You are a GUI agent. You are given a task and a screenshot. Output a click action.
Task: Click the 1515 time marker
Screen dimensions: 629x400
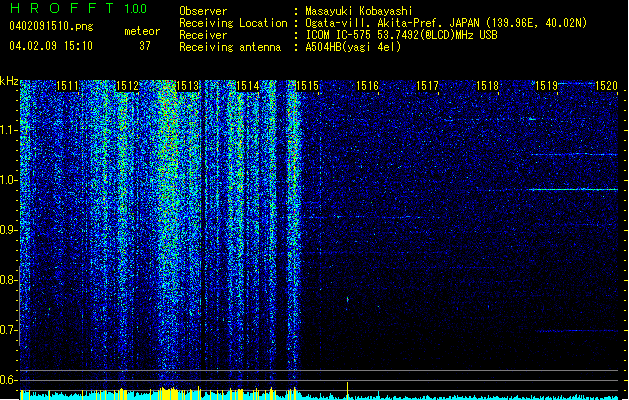pos(307,86)
